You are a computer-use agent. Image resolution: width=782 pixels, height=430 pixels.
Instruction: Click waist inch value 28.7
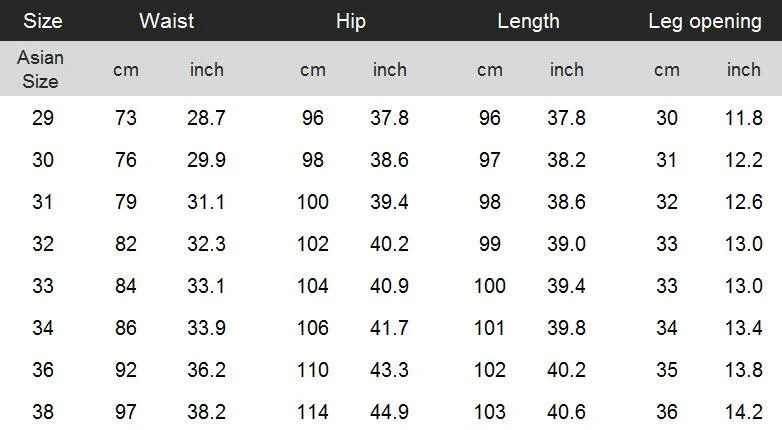[x=206, y=118]
